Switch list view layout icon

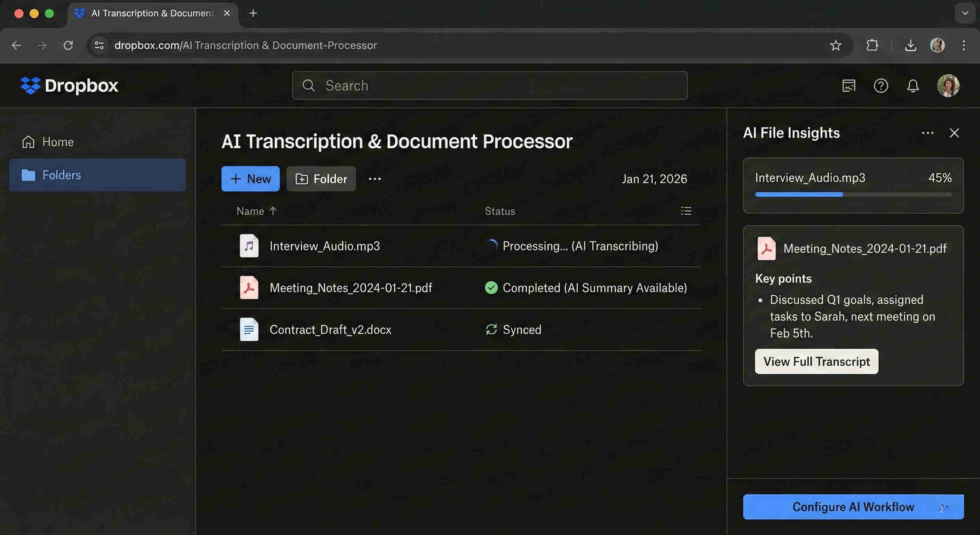tap(686, 211)
